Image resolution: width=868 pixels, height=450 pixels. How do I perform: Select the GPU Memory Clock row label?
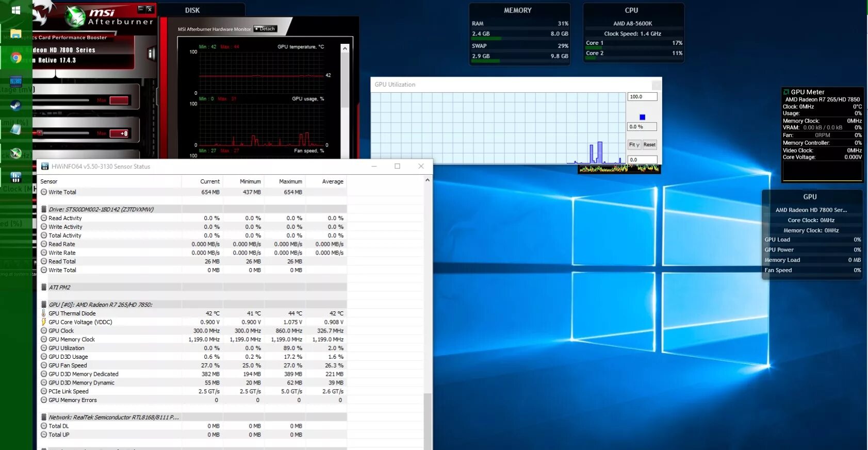(x=72, y=340)
